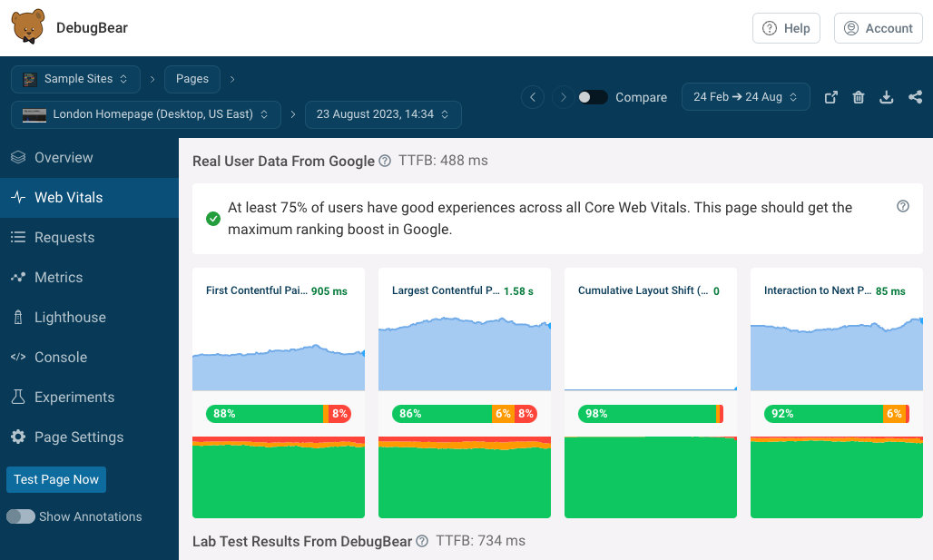Open the Lighthouse section
This screenshot has width=933, height=560.
[89, 317]
